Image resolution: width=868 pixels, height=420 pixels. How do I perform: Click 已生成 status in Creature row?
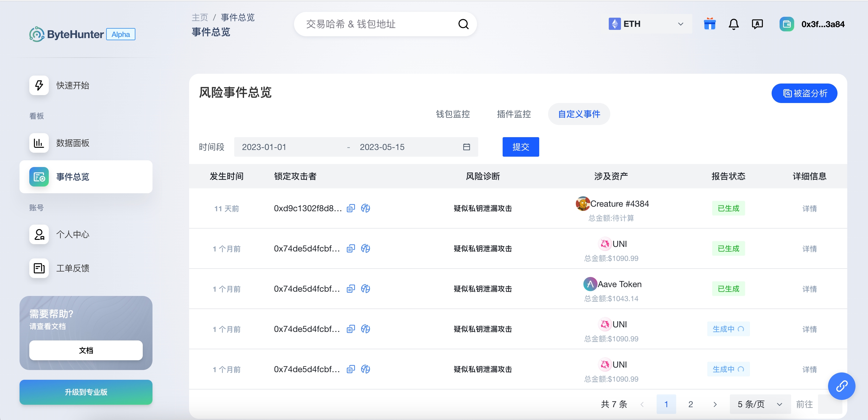point(728,208)
